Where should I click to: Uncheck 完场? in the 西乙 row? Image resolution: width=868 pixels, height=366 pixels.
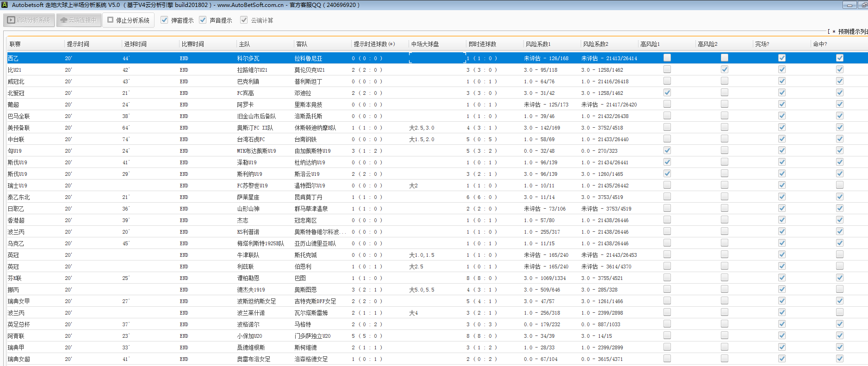point(782,58)
